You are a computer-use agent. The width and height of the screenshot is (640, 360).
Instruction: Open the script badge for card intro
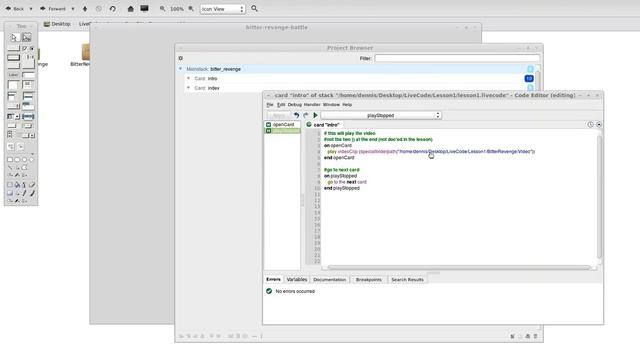point(529,78)
